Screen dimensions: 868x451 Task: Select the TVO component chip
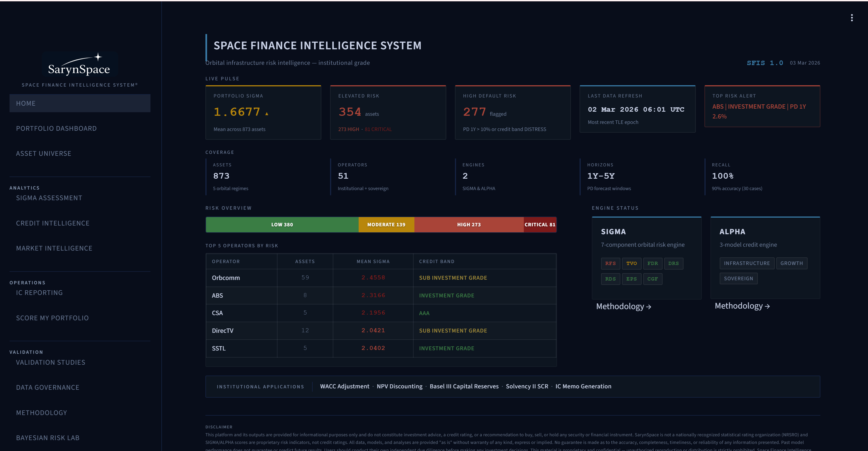point(632,263)
